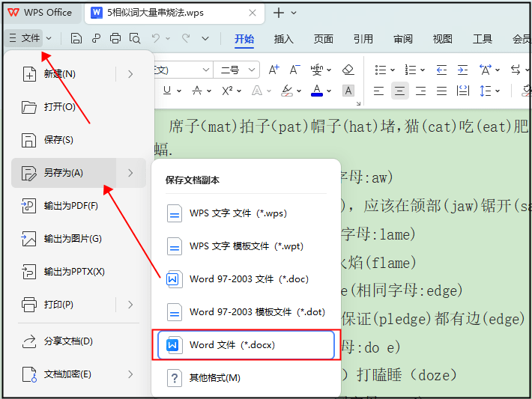Expand the Undo history dropdown
The width and height of the screenshot is (532, 399).
[x=168, y=39]
